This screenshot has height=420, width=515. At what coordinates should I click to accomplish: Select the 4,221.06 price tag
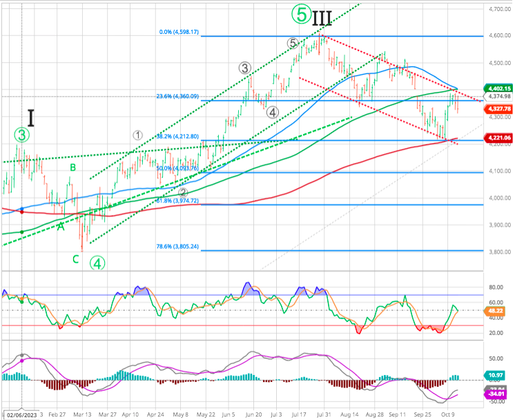point(498,137)
